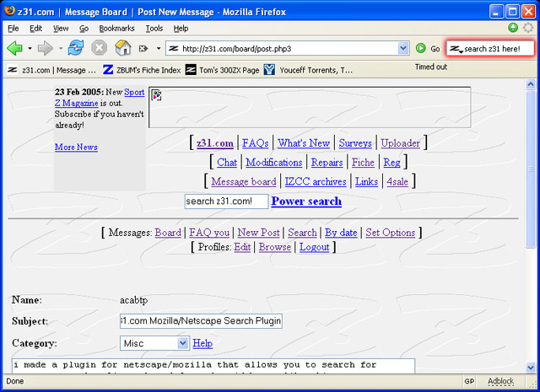Open the Bookmarks menu
540x392 pixels.
pos(116,28)
